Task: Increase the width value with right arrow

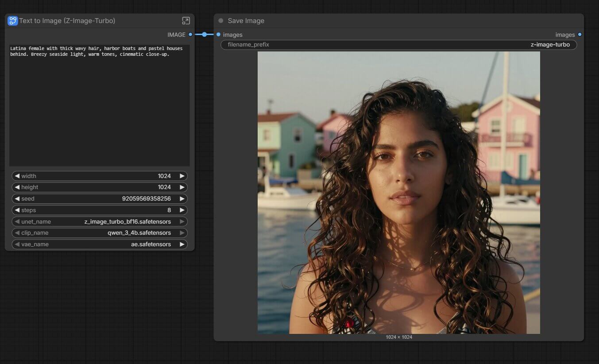Action: [182, 176]
